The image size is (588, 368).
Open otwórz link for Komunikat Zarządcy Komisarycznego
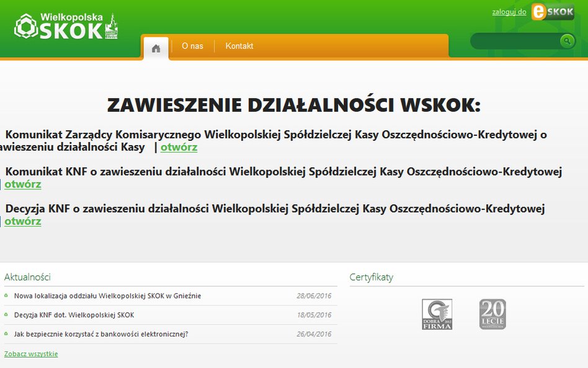(179, 147)
